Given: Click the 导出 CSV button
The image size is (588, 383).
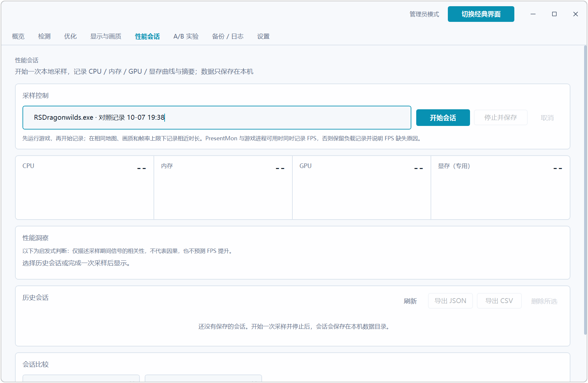Looking at the screenshot, I should [x=499, y=301].
